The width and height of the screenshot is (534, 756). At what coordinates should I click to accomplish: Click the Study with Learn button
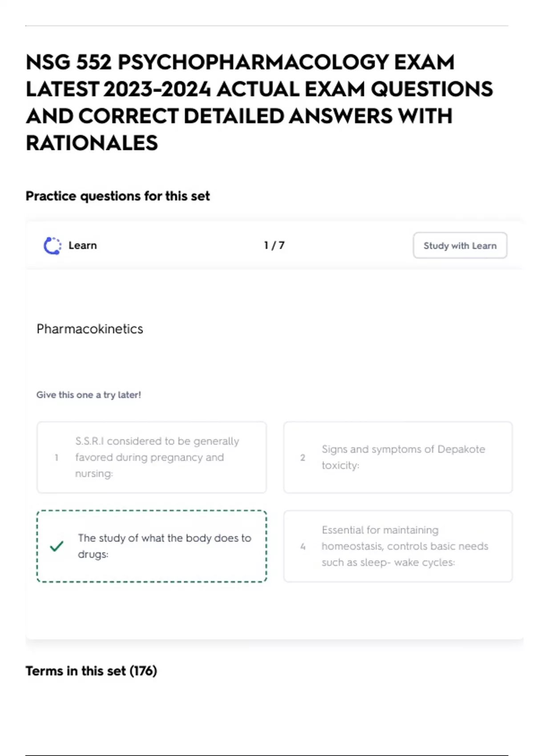coord(460,245)
